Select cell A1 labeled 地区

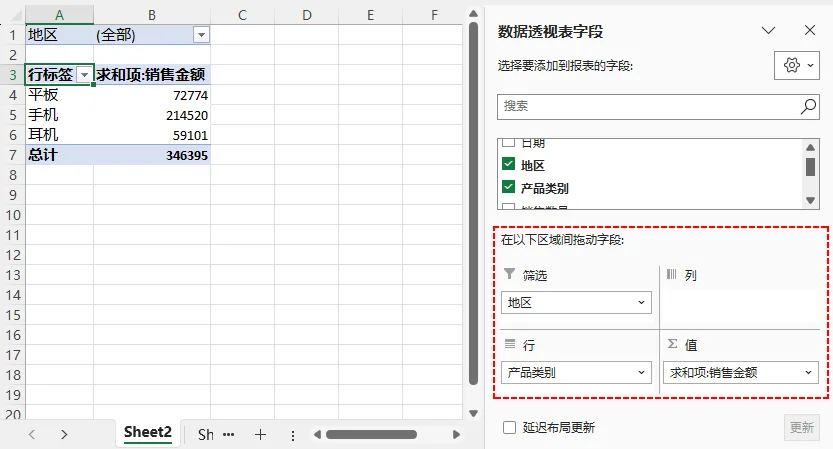click(60, 35)
